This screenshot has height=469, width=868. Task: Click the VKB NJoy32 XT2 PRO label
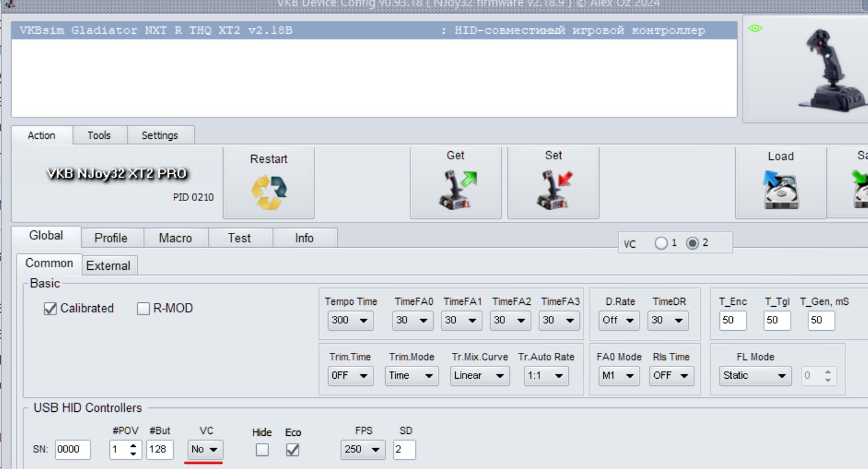[117, 174]
